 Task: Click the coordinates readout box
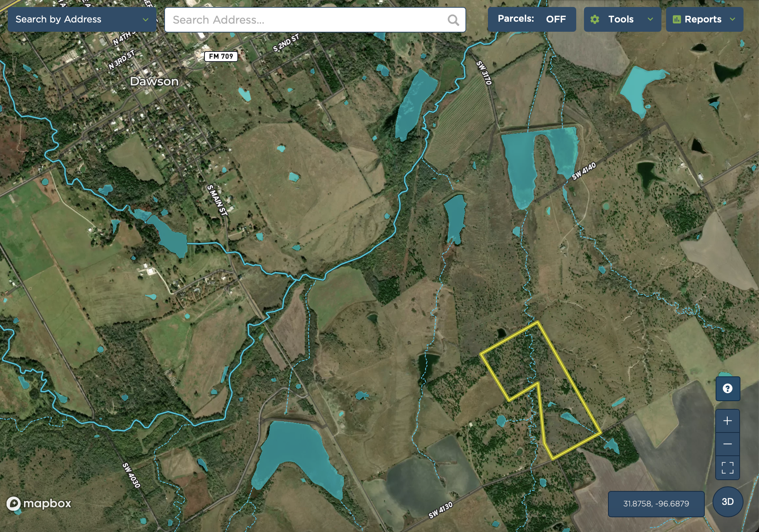pyautogui.click(x=656, y=504)
